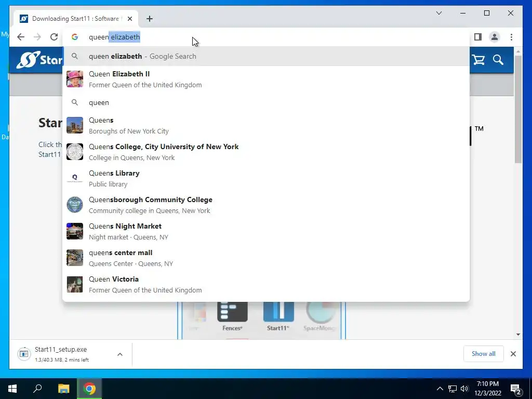The image size is (532, 399).
Task: Close the Downloading Start11 tab
Action: coord(129,19)
